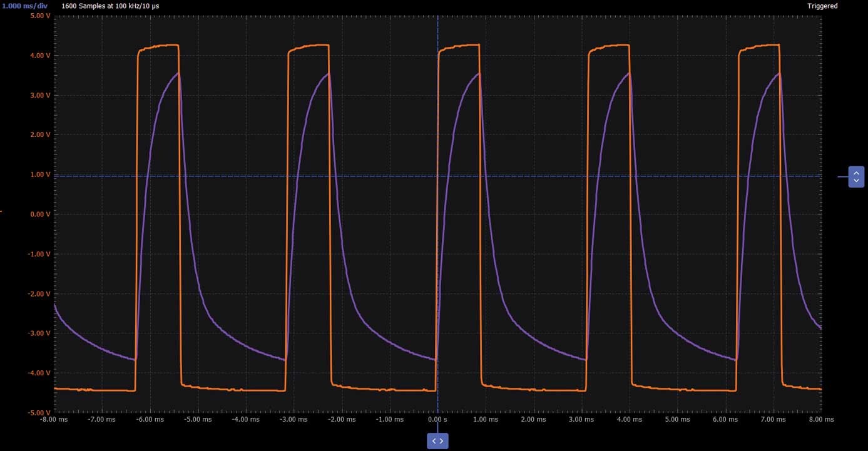The width and height of the screenshot is (868, 451).
Task: Click the horizontal time position handle
Action: tap(437, 441)
